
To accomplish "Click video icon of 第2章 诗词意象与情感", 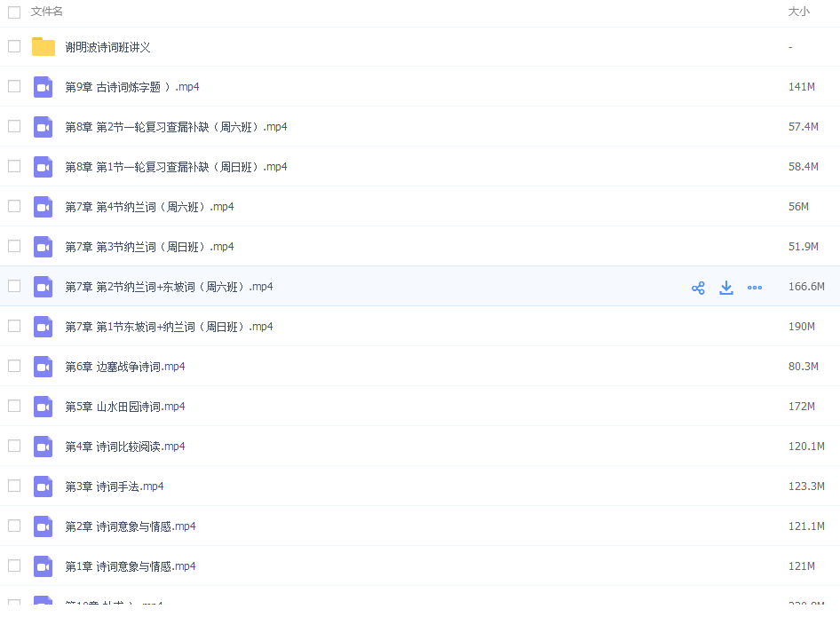I will (43, 526).
